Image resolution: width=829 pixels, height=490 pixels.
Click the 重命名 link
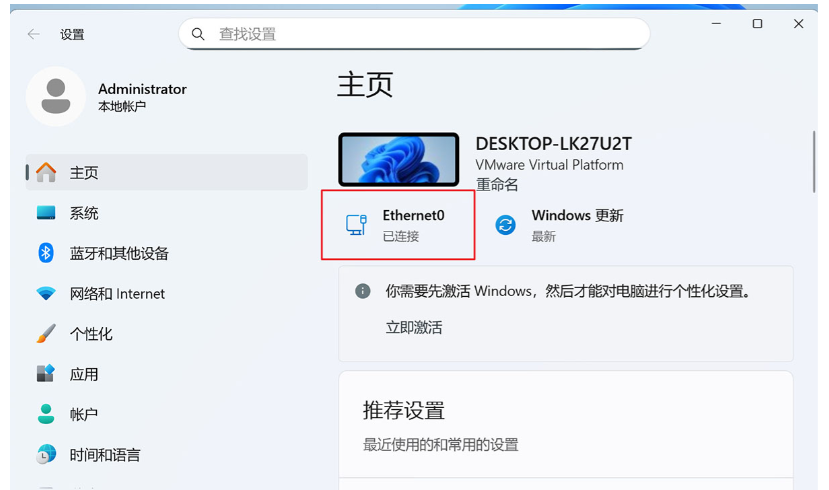pyautogui.click(x=496, y=185)
